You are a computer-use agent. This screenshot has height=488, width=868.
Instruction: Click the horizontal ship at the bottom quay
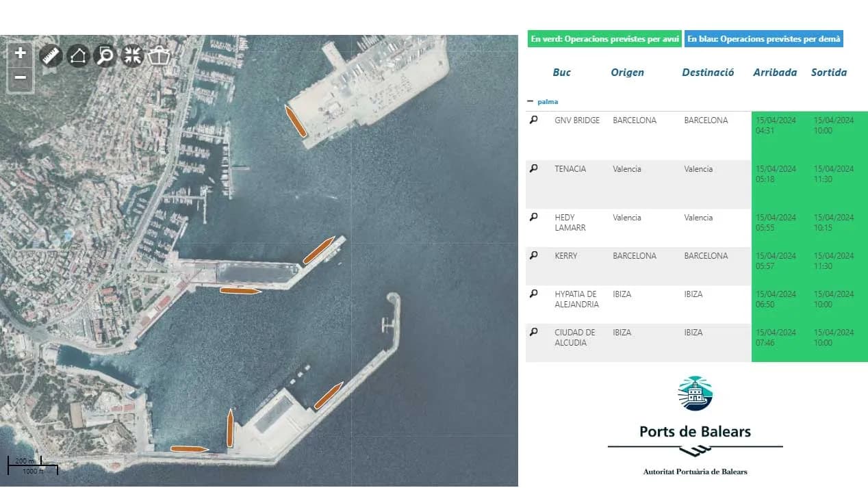pos(190,449)
